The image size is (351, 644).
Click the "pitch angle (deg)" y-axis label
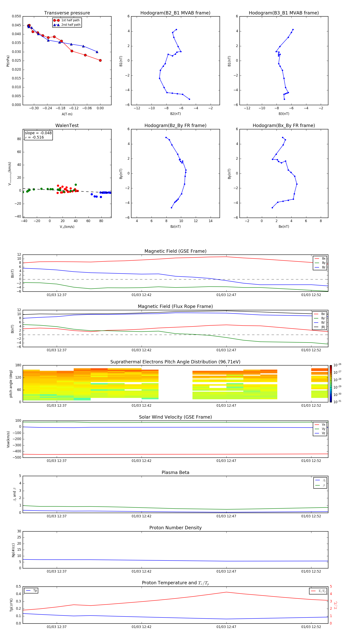(x=11, y=384)
